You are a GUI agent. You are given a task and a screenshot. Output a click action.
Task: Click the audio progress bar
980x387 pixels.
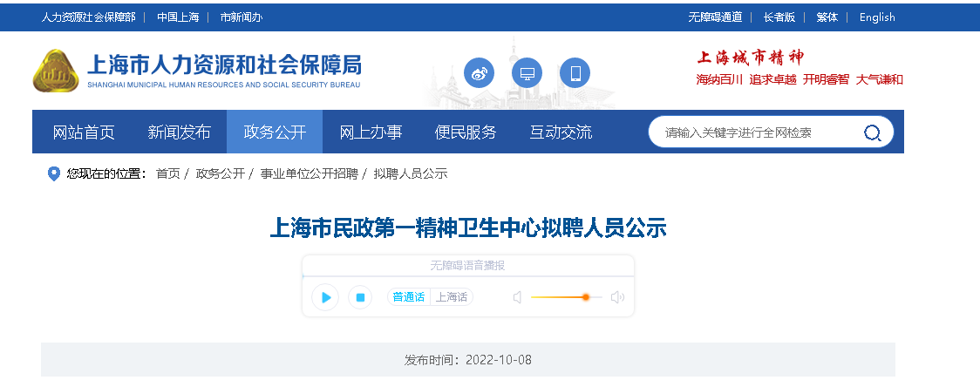pyautogui.click(x=468, y=275)
